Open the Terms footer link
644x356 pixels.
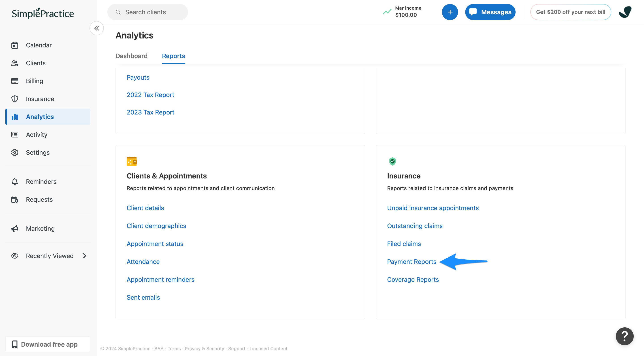174,348
